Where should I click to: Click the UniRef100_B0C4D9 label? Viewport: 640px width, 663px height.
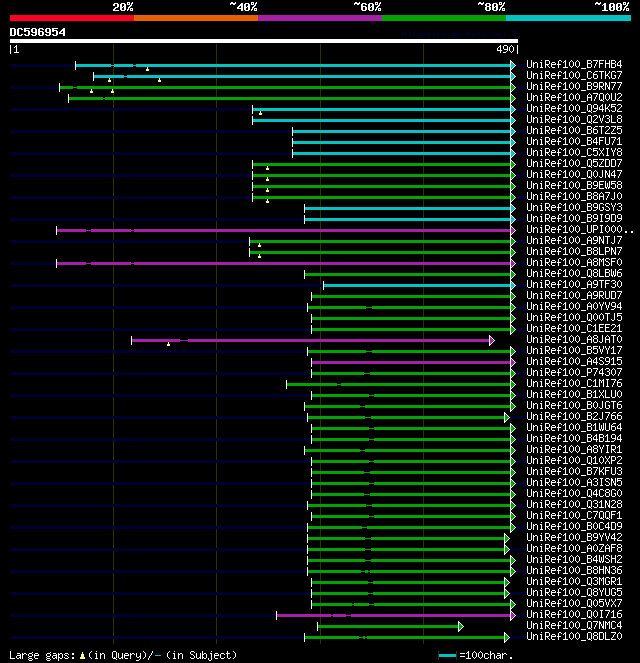click(x=574, y=526)
